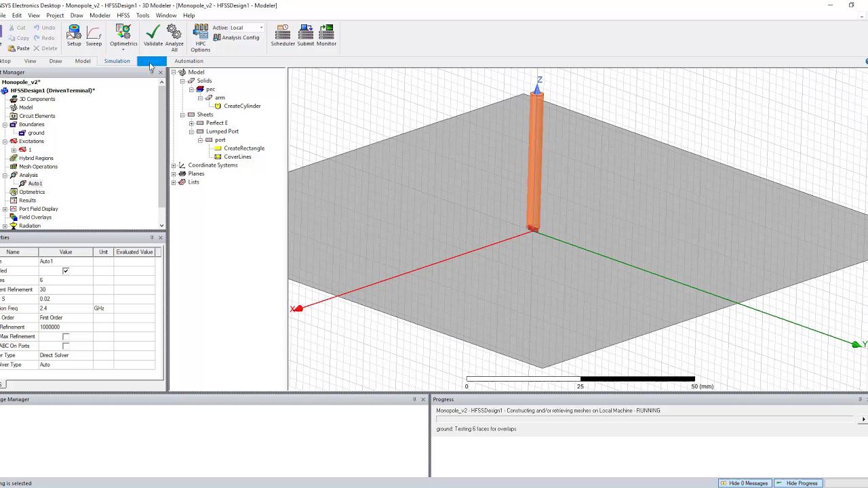The image size is (868, 488).
Task: Expand the Port Field Display node
Action: [x=5, y=209]
